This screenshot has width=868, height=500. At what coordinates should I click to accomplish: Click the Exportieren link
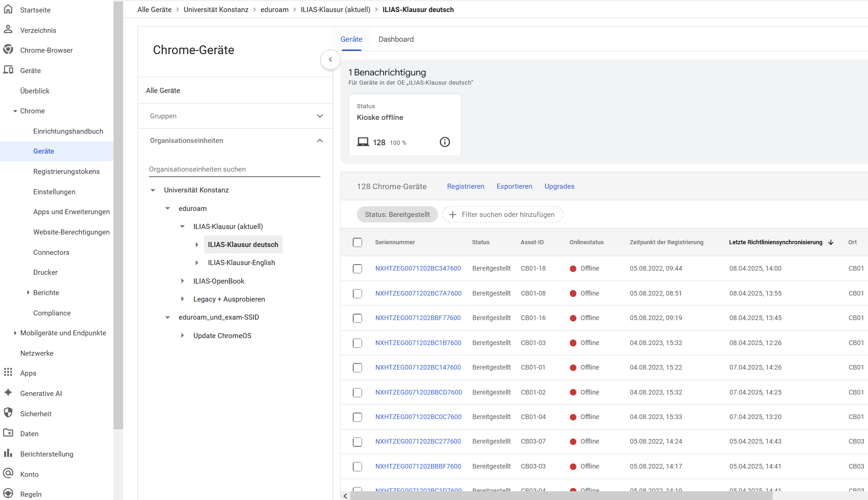pos(514,186)
